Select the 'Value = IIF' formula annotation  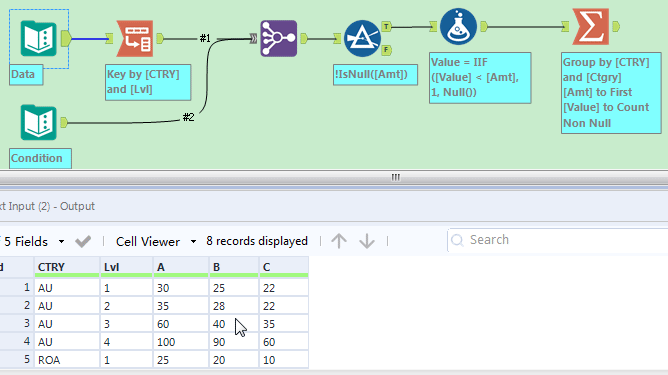coord(480,78)
